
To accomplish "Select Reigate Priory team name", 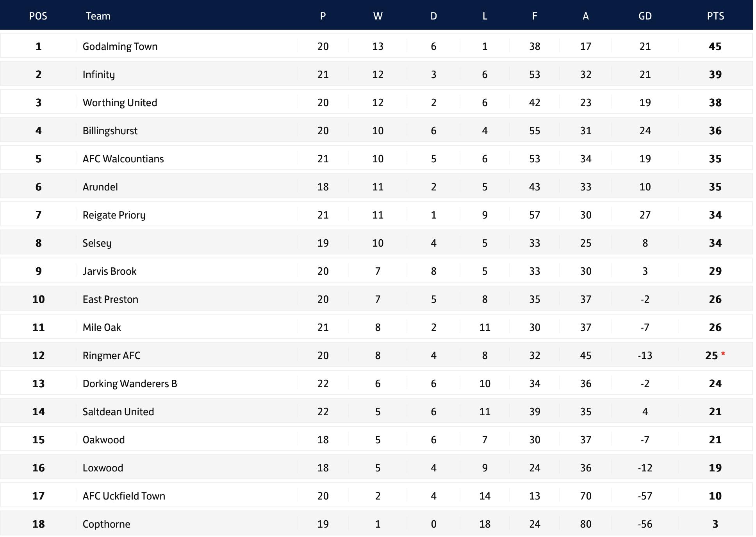I will 114,215.
